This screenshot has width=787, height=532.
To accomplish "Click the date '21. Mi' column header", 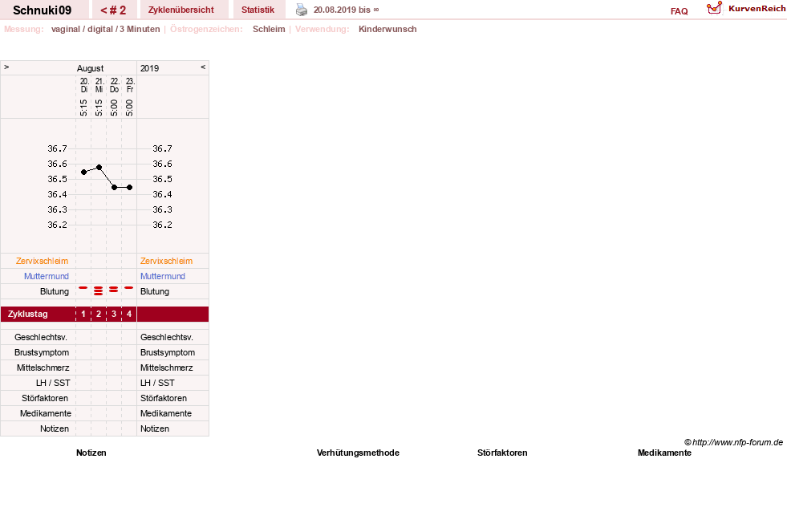I will pyautogui.click(x=99, y=85).
